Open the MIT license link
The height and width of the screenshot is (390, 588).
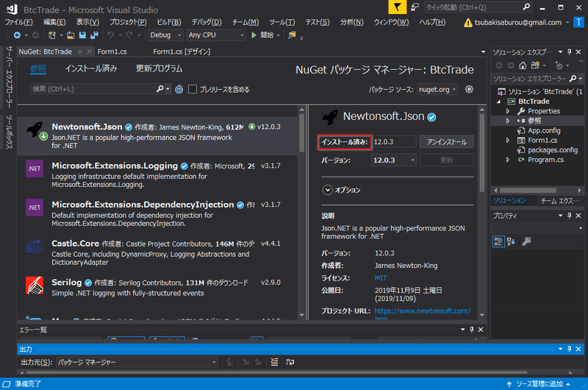[x=381, y=278]
